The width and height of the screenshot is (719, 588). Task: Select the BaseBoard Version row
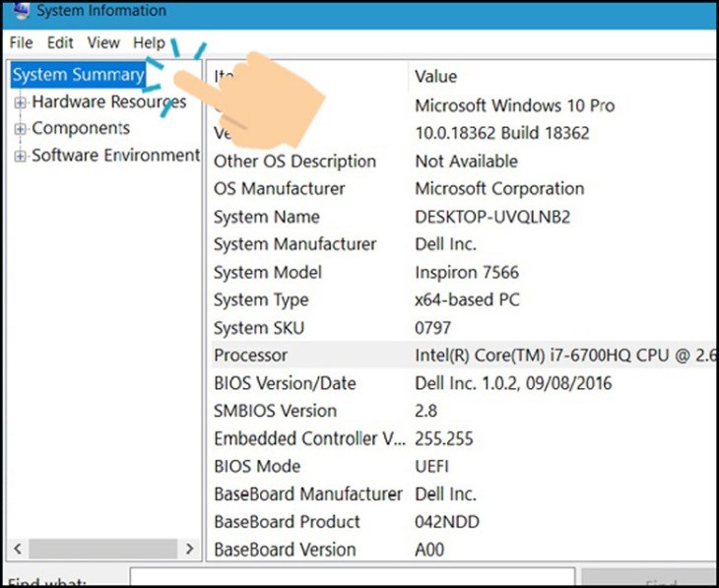tap(463, 550)
